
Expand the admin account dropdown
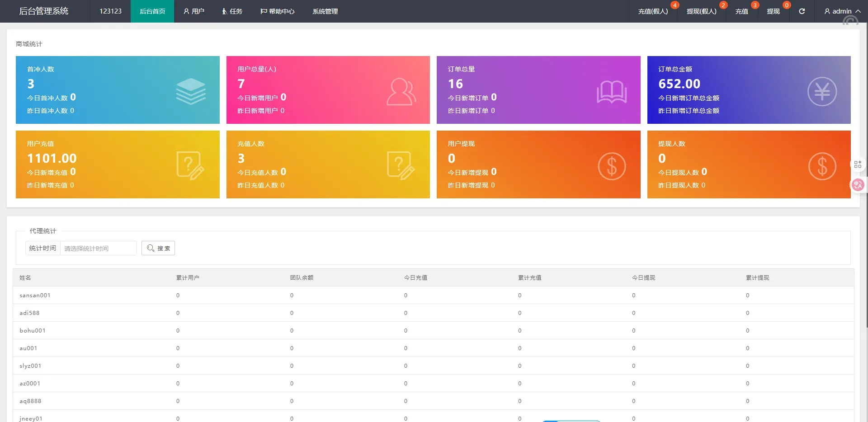[842, 11]
